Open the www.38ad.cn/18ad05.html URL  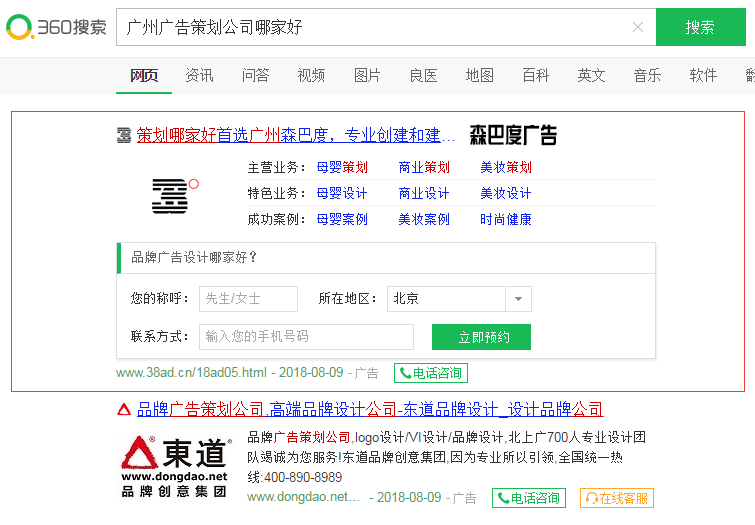click(192, 372)
